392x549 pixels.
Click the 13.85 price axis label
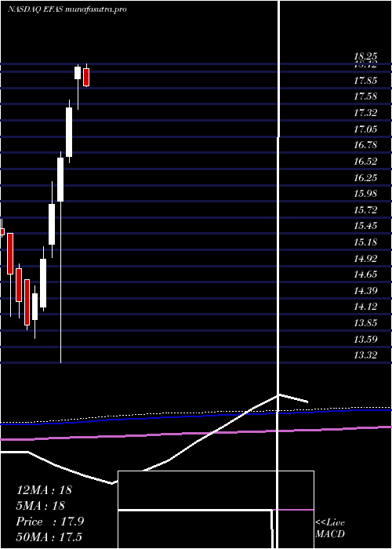(x=365, y=323)
